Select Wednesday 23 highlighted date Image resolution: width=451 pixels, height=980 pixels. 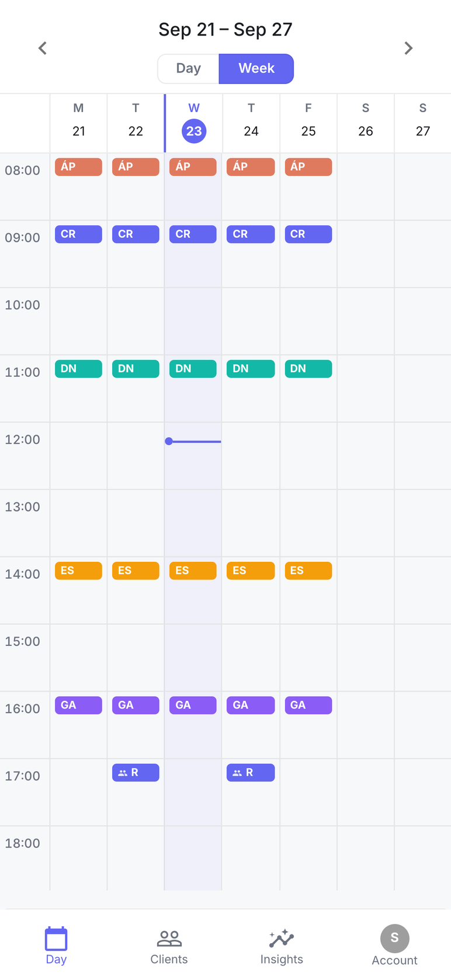(x=194, y=131)
